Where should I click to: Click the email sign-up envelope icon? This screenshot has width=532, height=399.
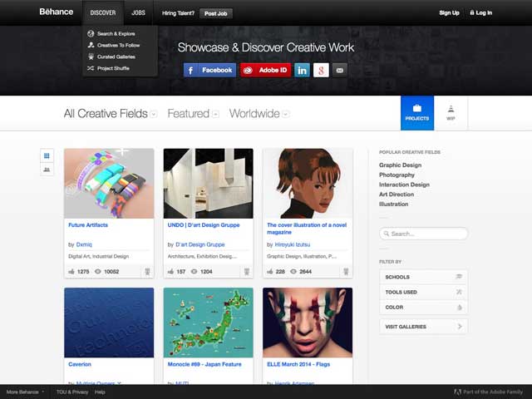coord(340,70)
